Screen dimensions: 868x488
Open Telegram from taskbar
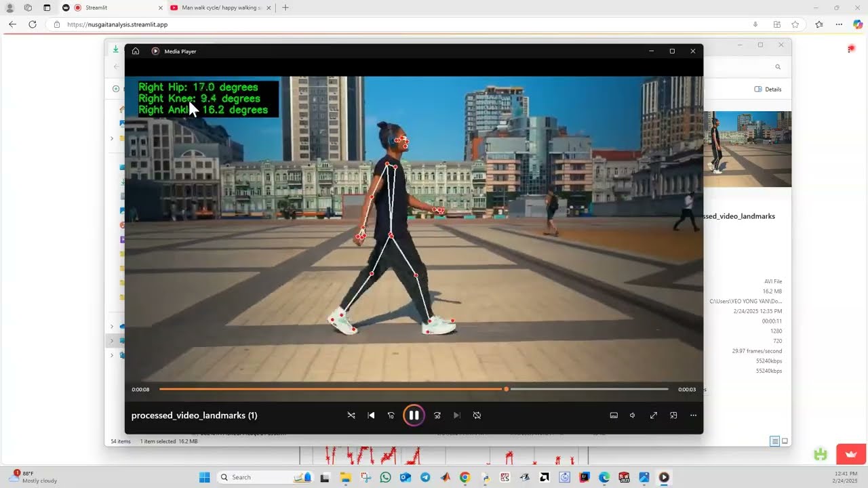click(x=425, y=477)
